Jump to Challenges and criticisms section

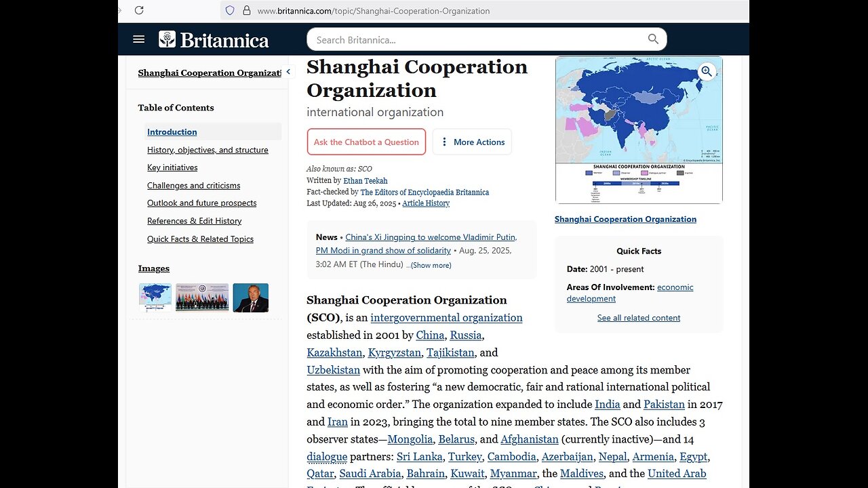pyautogui.click(x=193, y=185)
